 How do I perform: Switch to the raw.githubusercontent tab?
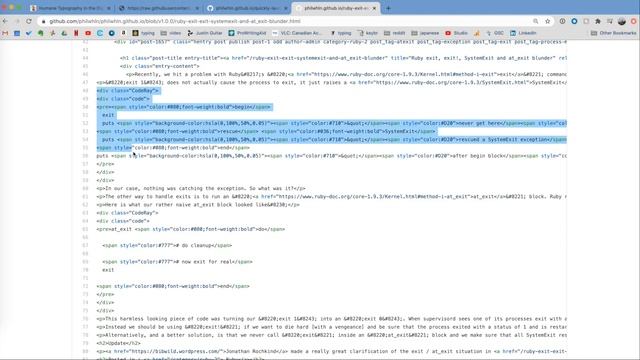(x=158, y=8)
